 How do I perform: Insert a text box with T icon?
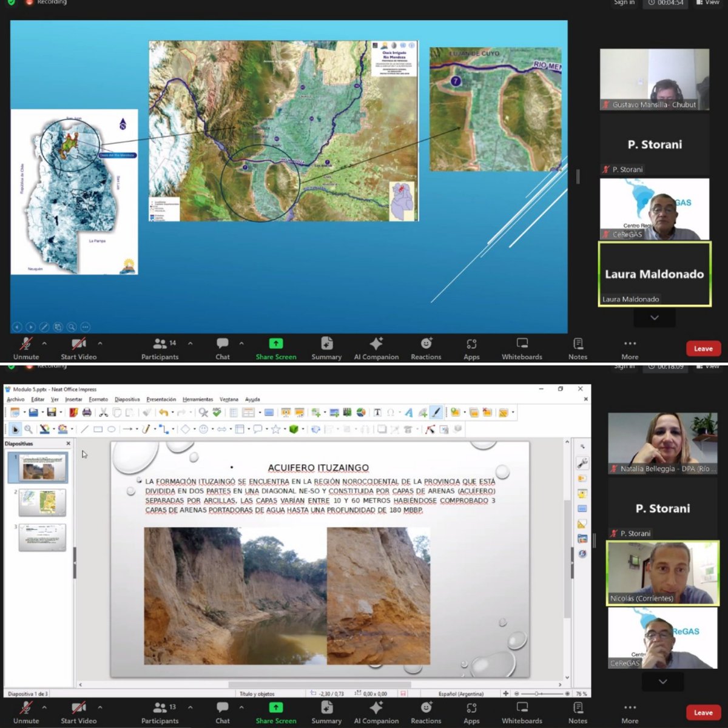(x=377, y=413)
